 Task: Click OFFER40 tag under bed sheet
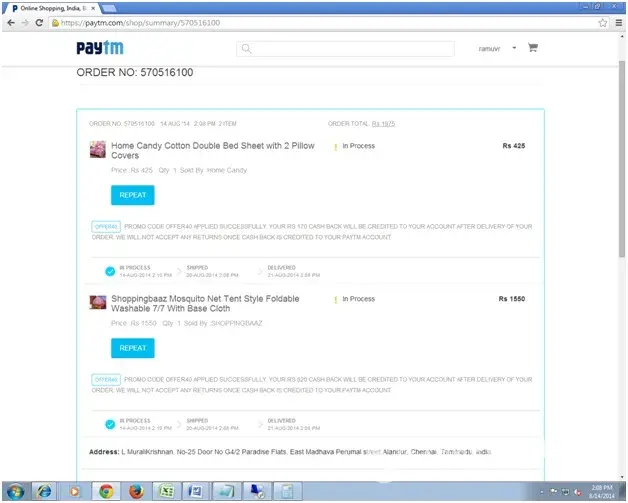coord(106,227)
